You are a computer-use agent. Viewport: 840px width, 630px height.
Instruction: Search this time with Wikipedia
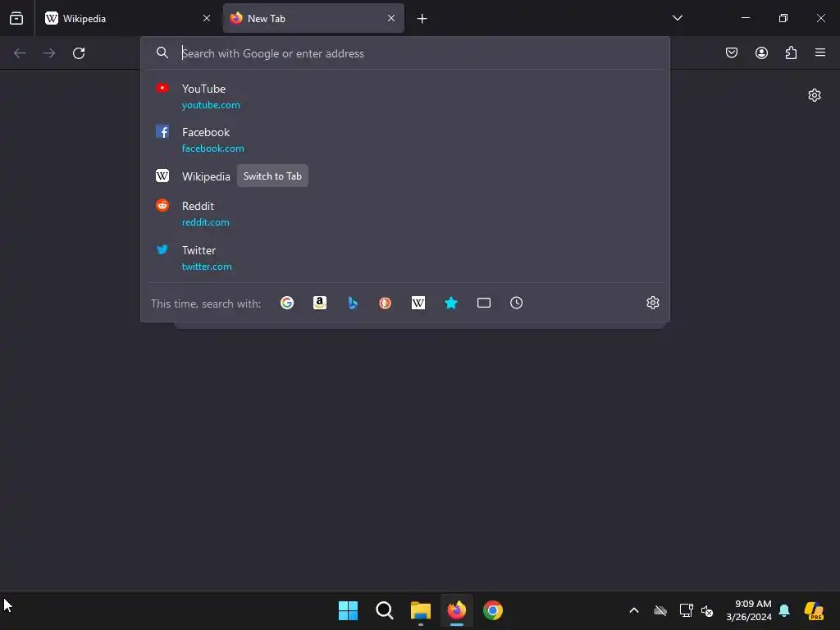tap(418, 304)
